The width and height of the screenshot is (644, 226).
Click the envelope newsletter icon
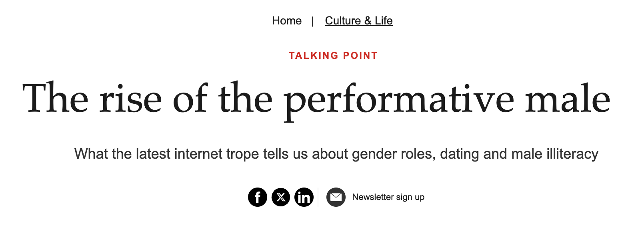(x=336, y=197)
